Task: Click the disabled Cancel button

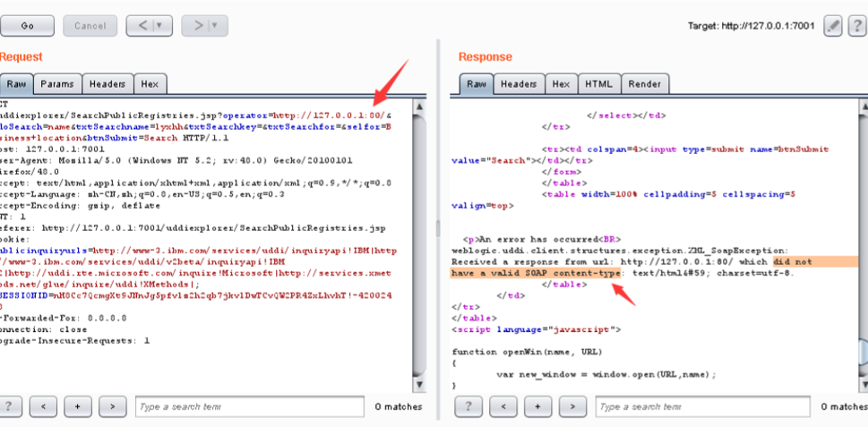Action: 90,26
